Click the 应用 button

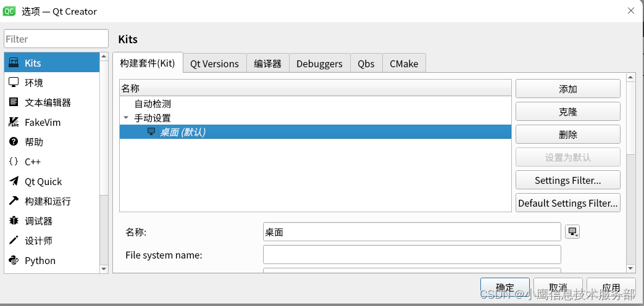[x=611, y=287]
